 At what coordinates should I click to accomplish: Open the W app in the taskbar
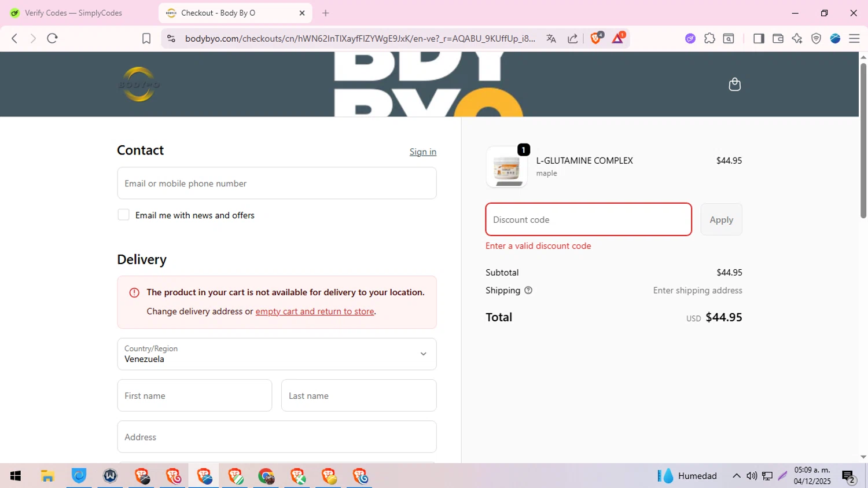(x=110, y=476)
